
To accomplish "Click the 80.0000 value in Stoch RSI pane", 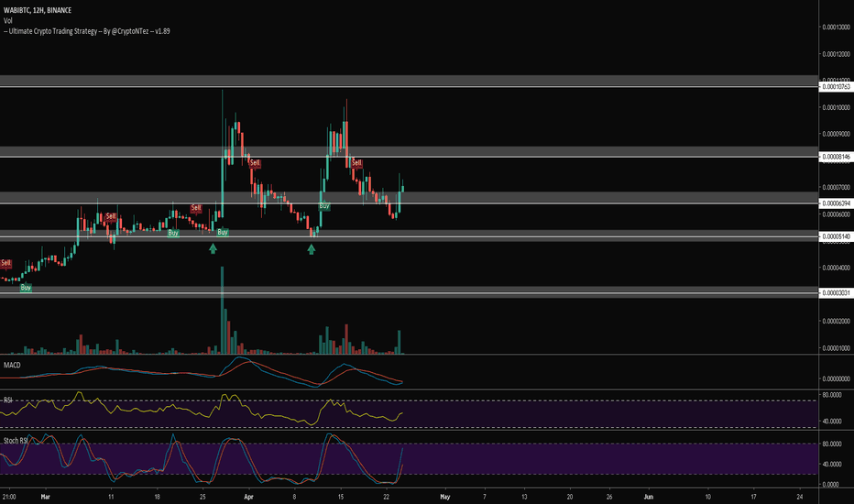I will (832, 444).
